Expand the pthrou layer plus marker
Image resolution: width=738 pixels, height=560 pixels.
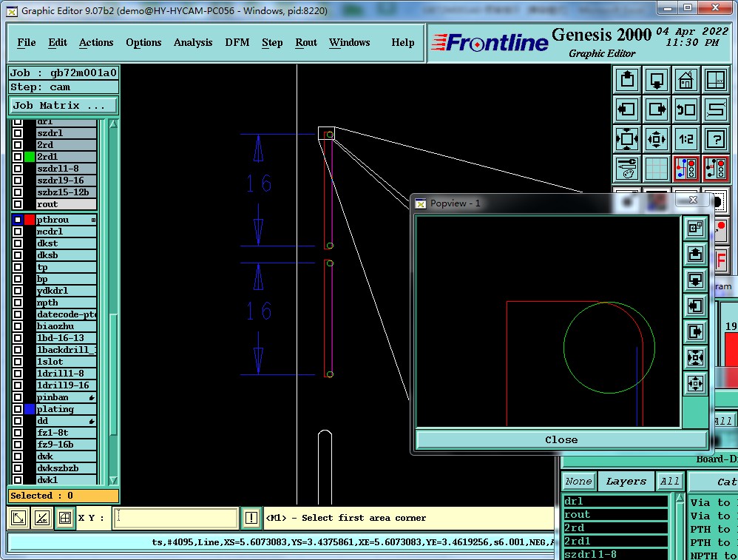click(x=94, y=220)
